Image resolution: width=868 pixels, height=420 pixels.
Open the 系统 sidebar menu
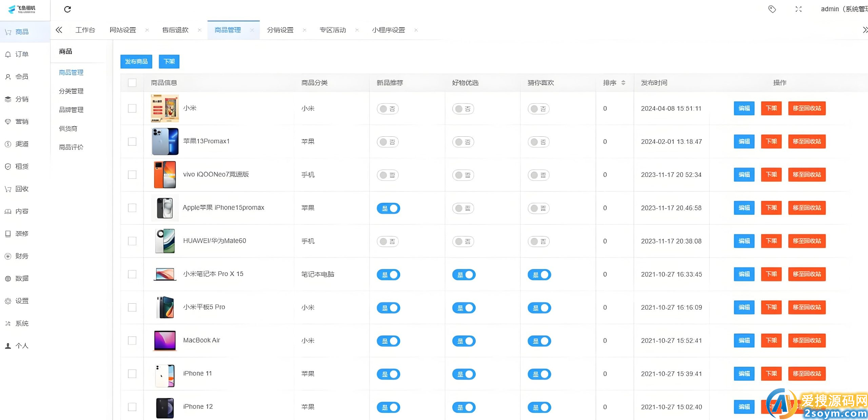pyautogui.click(x=25, y=323)
